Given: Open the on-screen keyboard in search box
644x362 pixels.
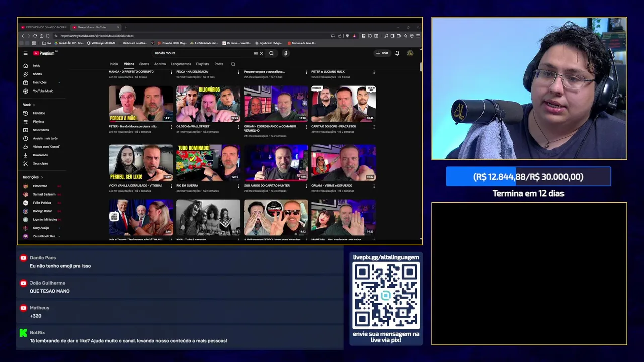Looking at the screenshot, I should (x=255, y=53).
